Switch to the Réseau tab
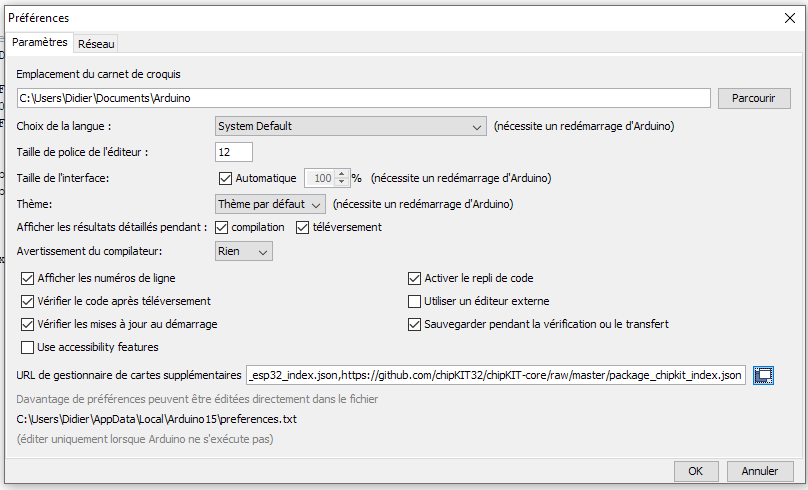 96,44
